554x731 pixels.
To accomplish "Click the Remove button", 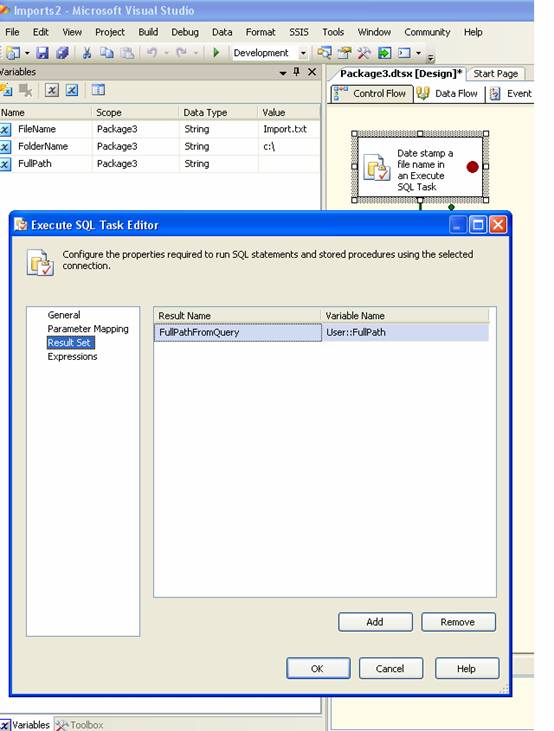I will tap(458, 622).
